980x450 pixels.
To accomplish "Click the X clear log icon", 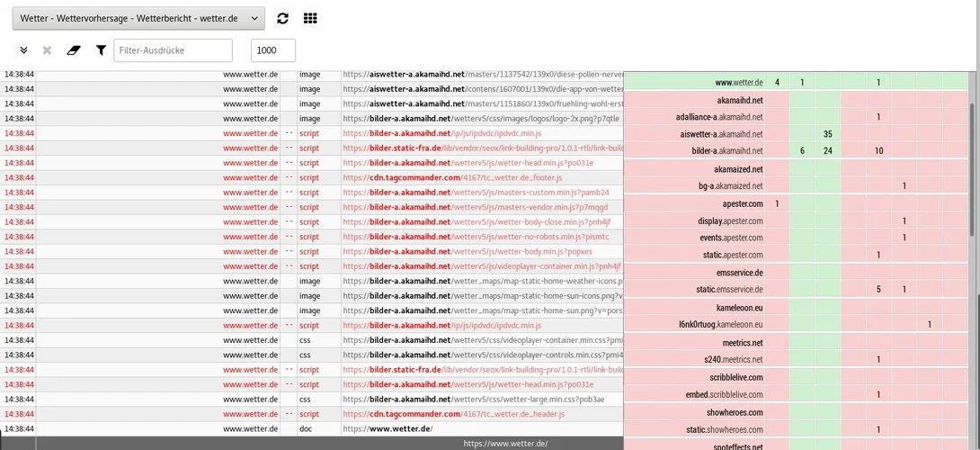I will 47,50.
